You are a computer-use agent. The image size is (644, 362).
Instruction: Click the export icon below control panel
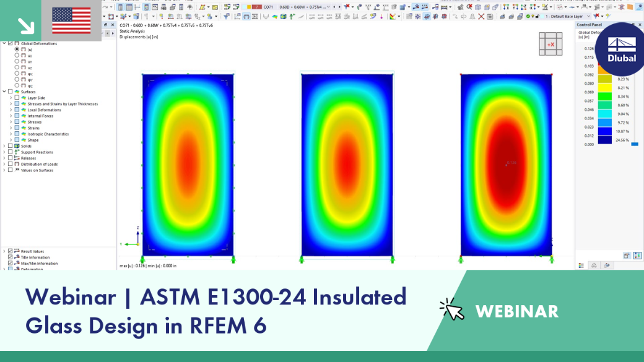coord(607,265)
